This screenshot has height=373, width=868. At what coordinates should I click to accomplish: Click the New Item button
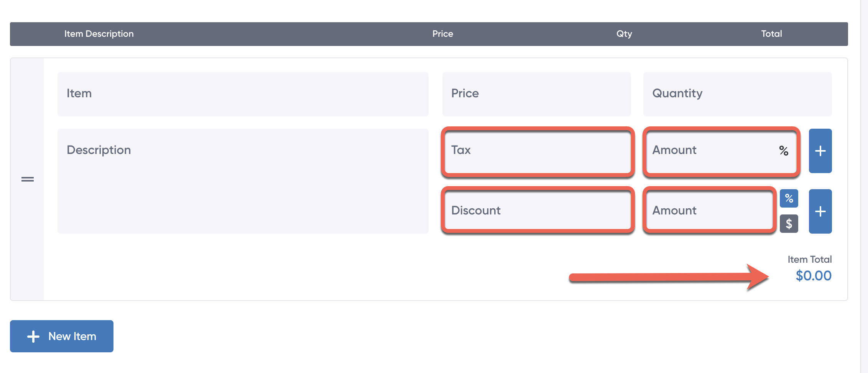click(x=61, y=336)
